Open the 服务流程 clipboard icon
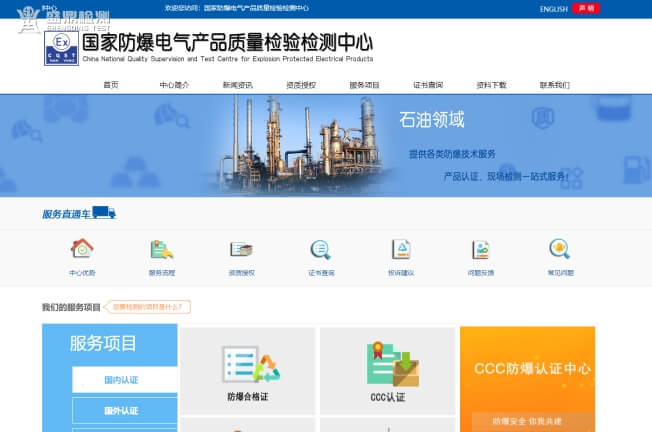Viewport: 652px width, 432px height. click(162, 249)
